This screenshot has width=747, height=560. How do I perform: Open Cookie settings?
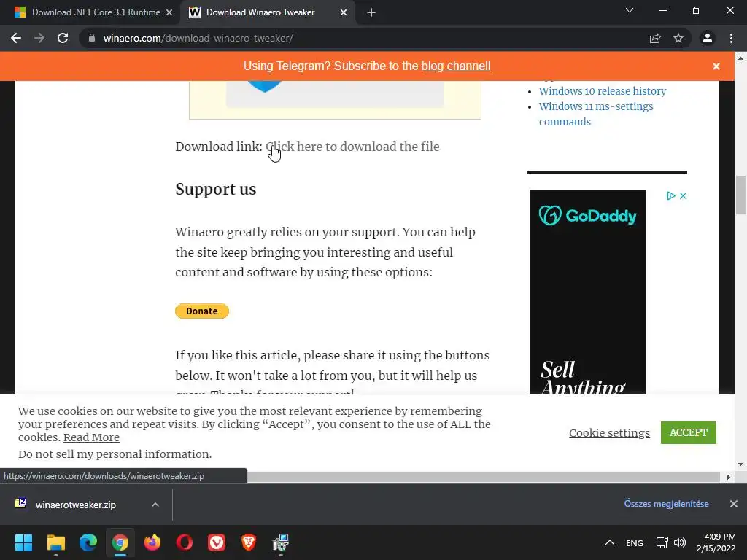tap(609, 433)
